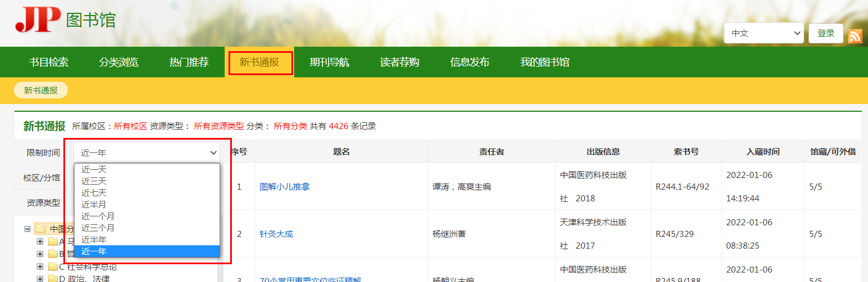Select 近七天 option in list
The image size is (868, 282).
click(x=94, y=192)
